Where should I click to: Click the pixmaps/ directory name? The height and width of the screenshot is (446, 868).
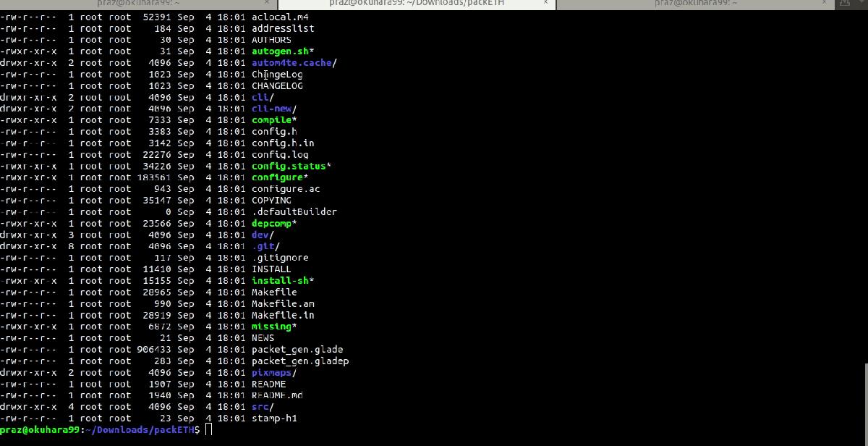274,372
